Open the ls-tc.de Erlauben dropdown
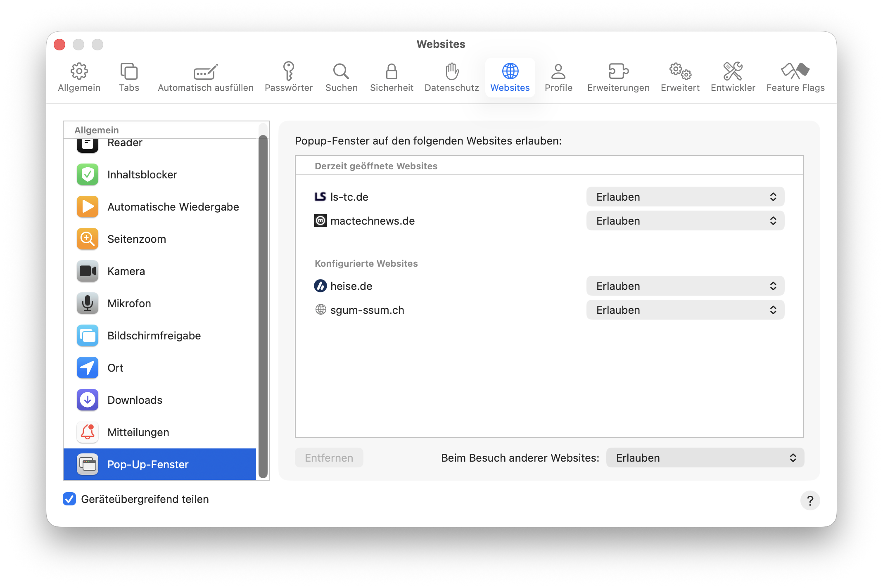This screenshot has height=588, width=883. 685,197
